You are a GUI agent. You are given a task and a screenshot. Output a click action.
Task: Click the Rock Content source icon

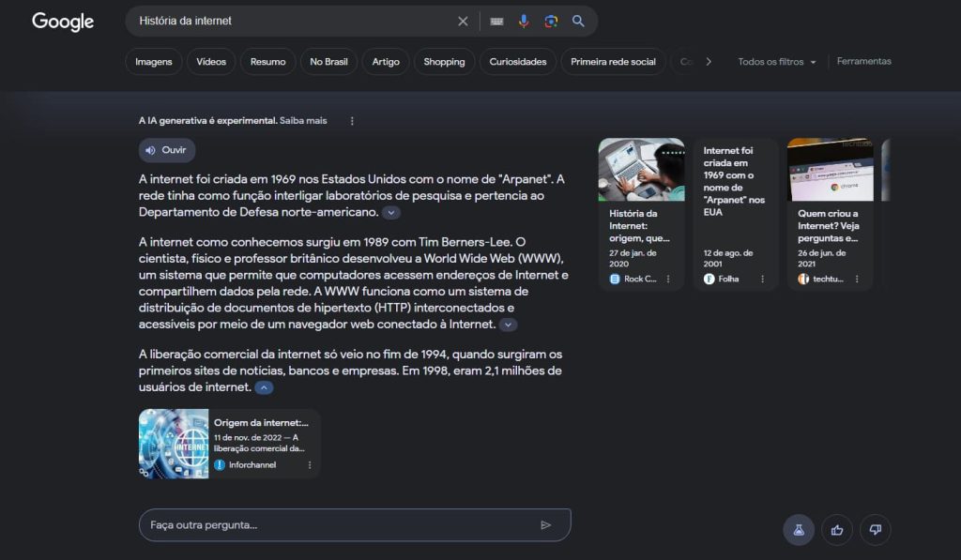tap(615, 279)
